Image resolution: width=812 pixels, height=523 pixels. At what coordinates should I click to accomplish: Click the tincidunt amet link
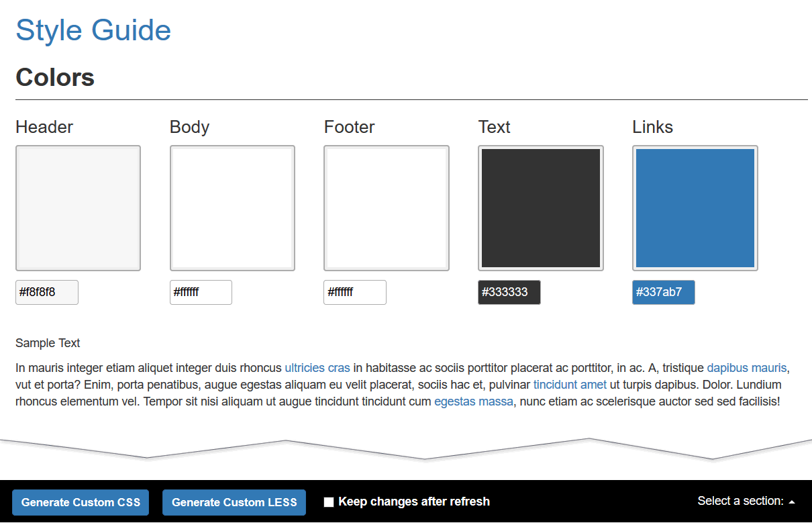(x=570, y=385)
